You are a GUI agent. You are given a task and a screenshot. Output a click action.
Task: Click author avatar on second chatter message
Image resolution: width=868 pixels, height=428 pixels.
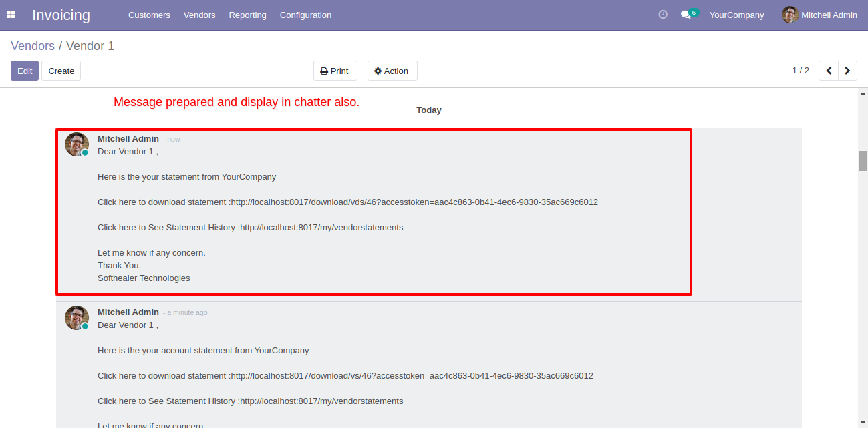pos(77,318)
